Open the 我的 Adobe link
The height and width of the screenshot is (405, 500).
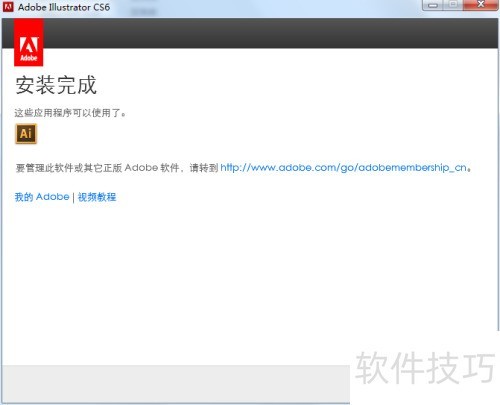point(42,197)
